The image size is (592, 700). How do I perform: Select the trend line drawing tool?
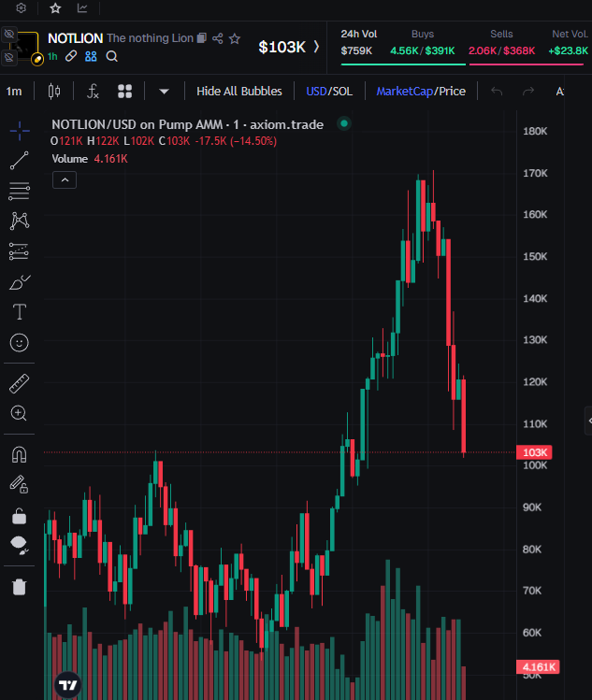pyautogui.click(x=20, y=161)
